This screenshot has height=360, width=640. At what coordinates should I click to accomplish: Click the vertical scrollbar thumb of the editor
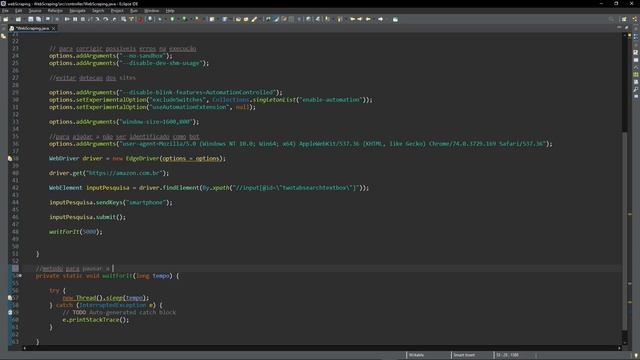[625, 230]
